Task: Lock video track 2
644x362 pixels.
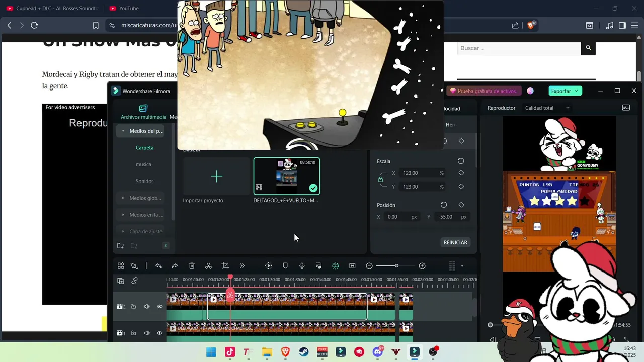Action: pyautogui.click(x=134, y=307)
